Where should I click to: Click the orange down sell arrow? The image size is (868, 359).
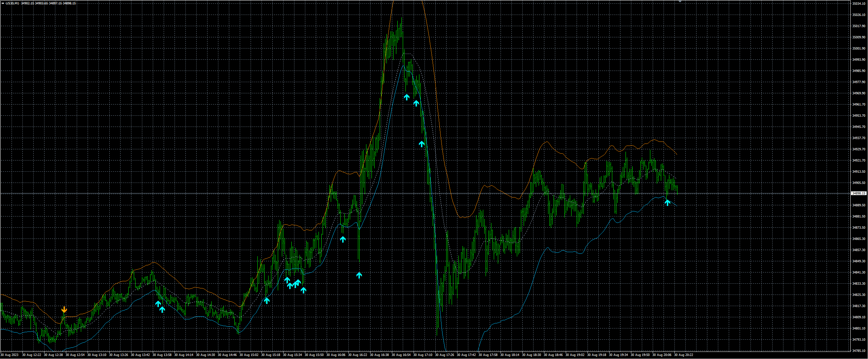point(64,309)
